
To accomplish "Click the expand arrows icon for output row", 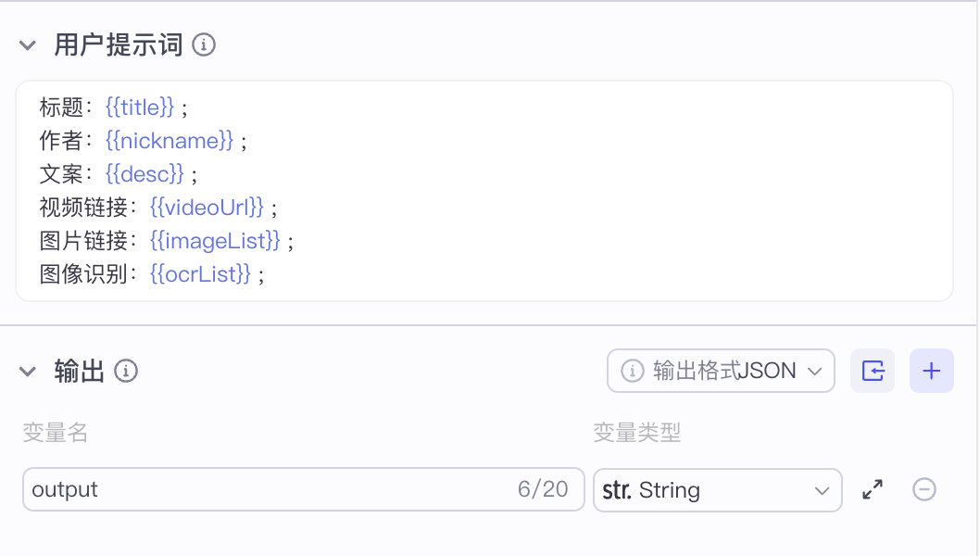I will tap(873, 489).
